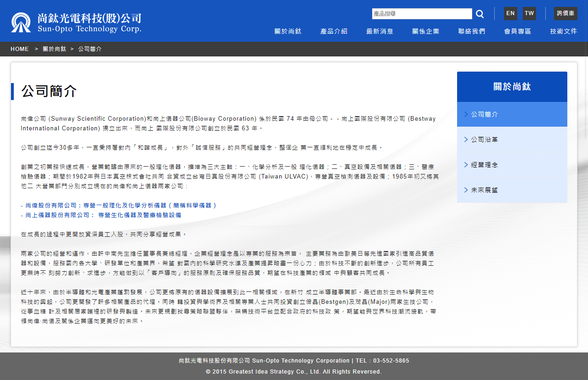Open the 會員專區 menu
The width and height of the screenshot is (588, 380).
518,31
